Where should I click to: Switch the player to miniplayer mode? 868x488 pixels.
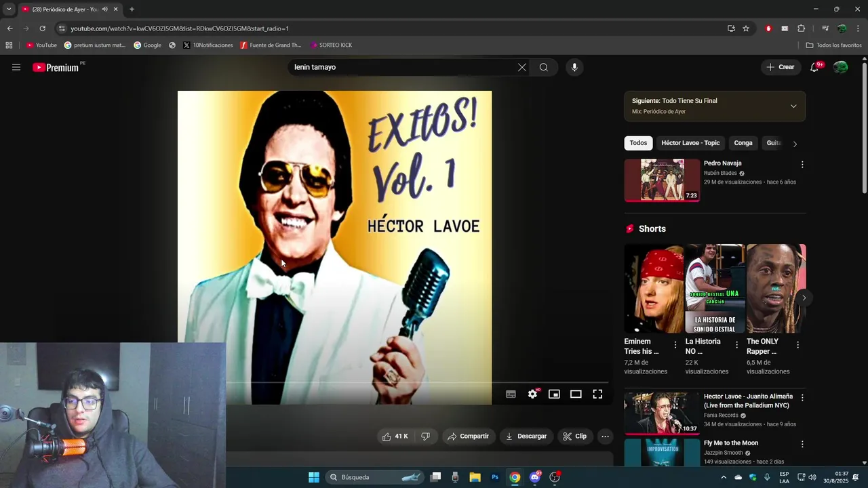coord(554,394)
